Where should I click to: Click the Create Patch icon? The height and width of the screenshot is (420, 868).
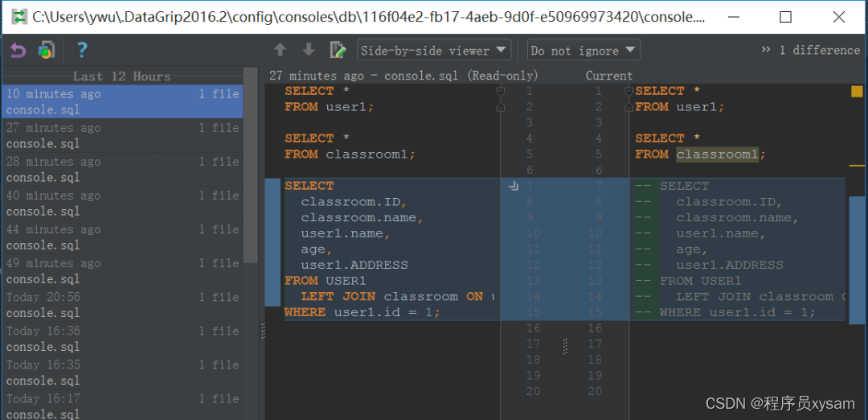click(47, 51)
